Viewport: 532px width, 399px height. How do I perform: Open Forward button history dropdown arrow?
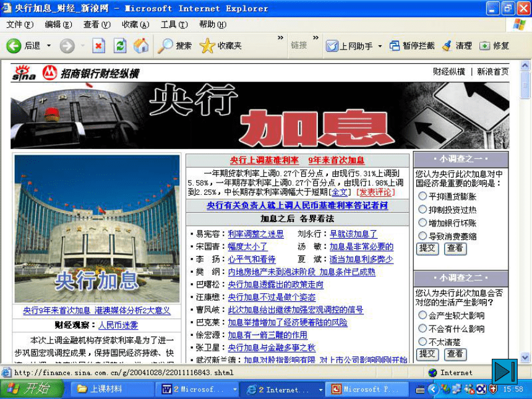point(82,45)
